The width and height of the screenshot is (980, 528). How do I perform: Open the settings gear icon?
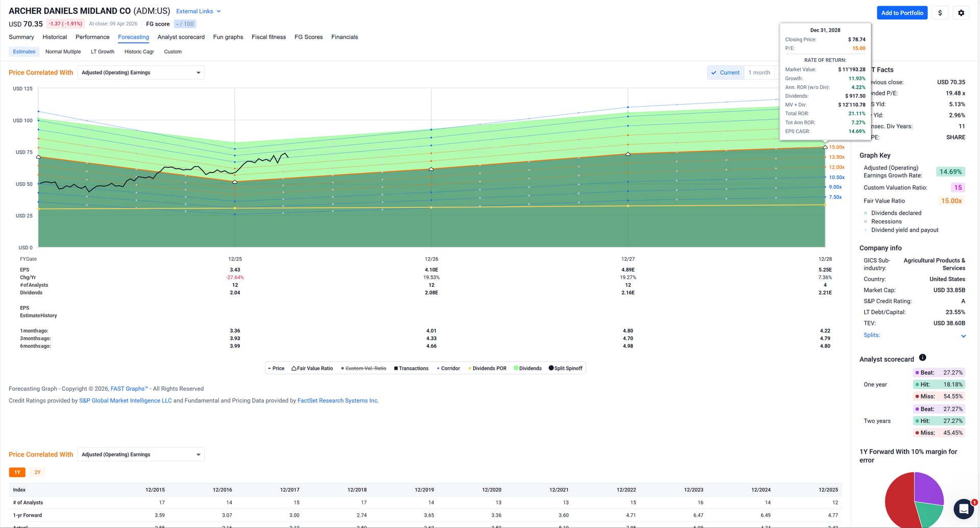coord(961,13)
